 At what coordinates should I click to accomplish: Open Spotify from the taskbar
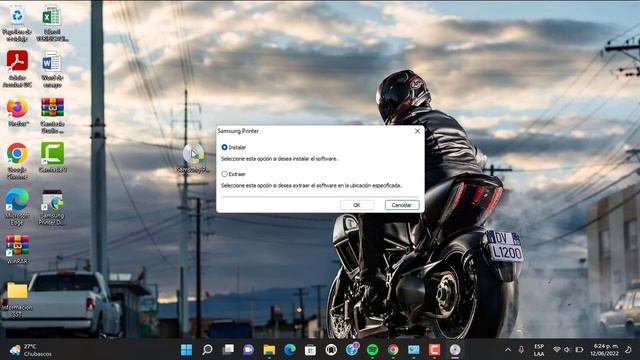coord(372,350)
